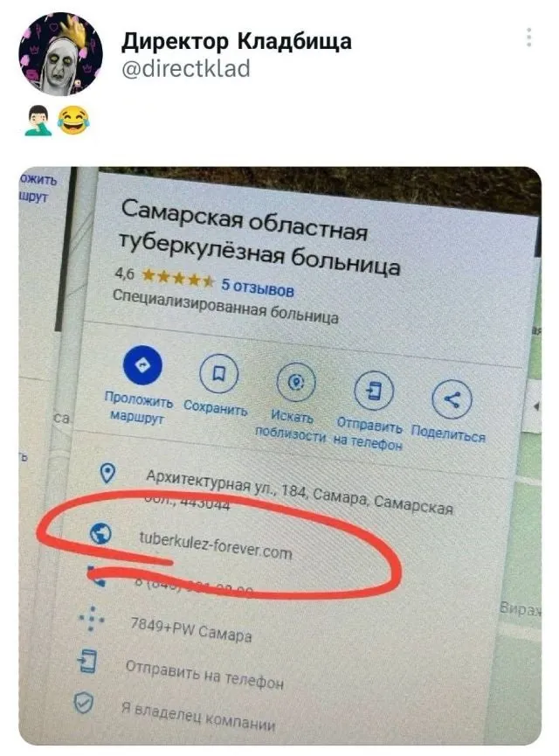This screenshot has width=559, height=756.
Task: Select the 7849+PW Самара plus code
Action: tap(190, 629)
